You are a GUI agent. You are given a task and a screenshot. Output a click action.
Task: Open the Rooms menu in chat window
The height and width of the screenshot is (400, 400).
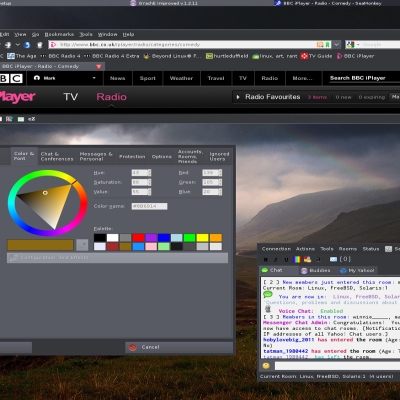coord(348,249)
